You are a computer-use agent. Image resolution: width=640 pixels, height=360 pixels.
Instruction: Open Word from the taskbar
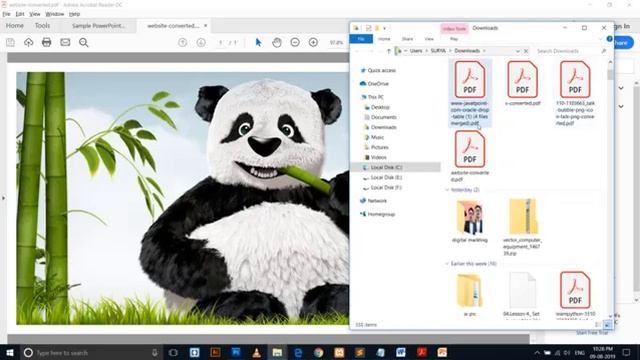click(401, 353)
